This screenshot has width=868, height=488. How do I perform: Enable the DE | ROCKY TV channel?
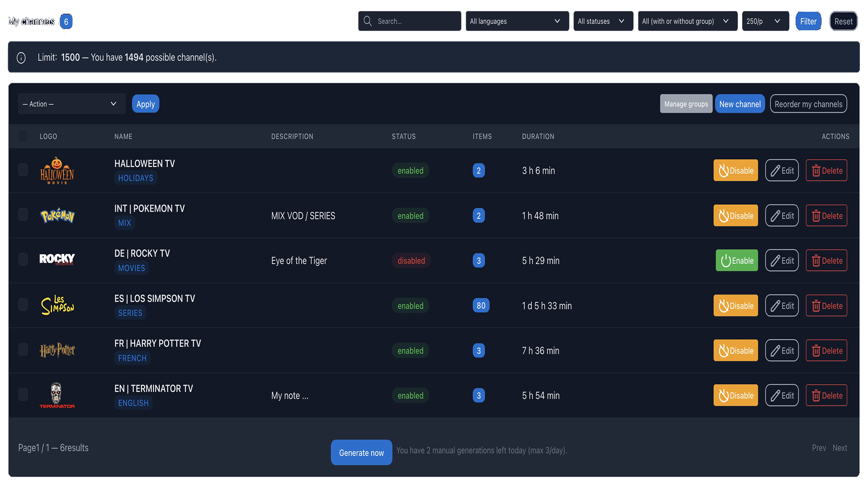[736, 261]
